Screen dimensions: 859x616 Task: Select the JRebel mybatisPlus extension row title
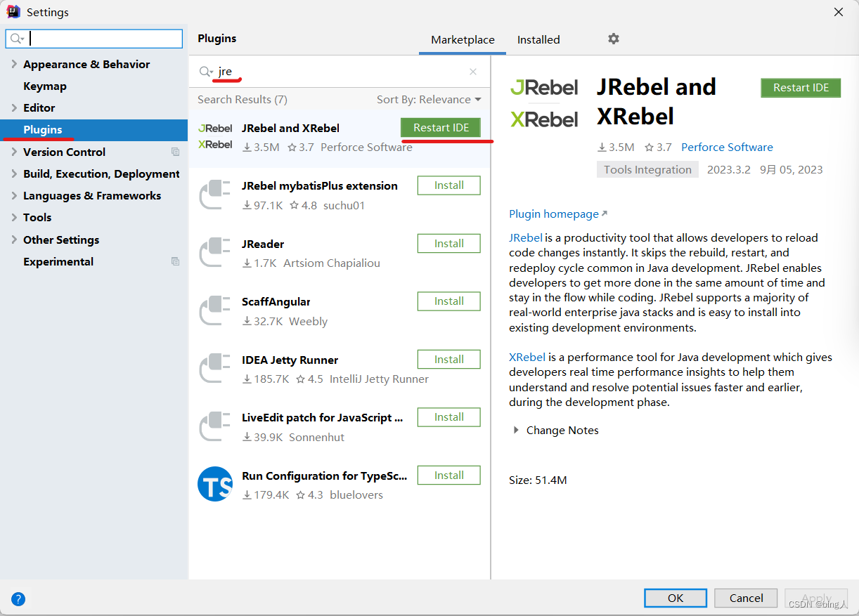click(320, 186)
